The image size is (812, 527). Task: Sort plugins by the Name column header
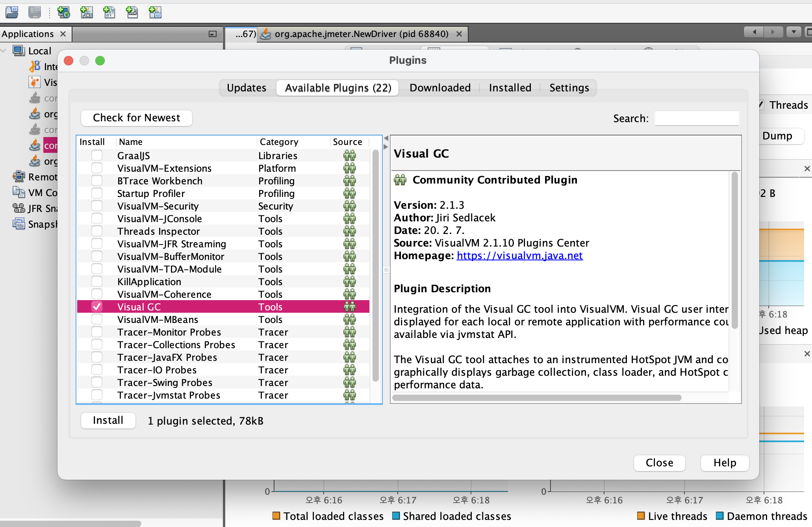tap(187, 142)
